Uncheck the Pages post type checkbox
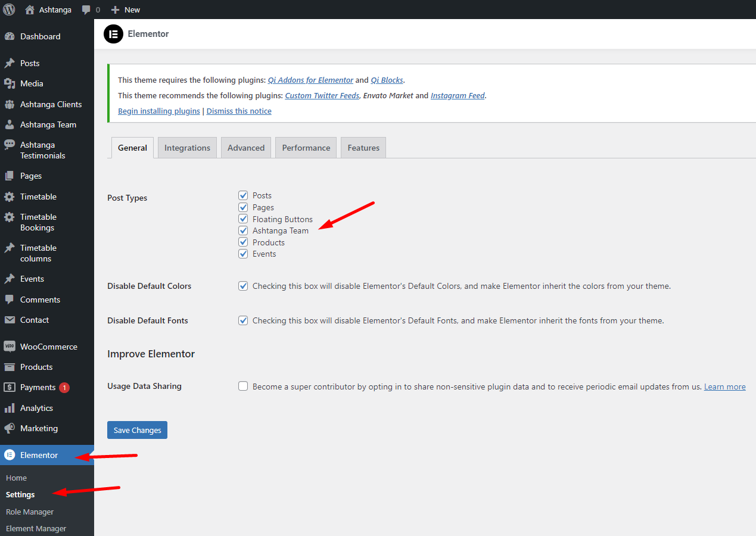This screenshot has width=756, height=536. point(243,207)
